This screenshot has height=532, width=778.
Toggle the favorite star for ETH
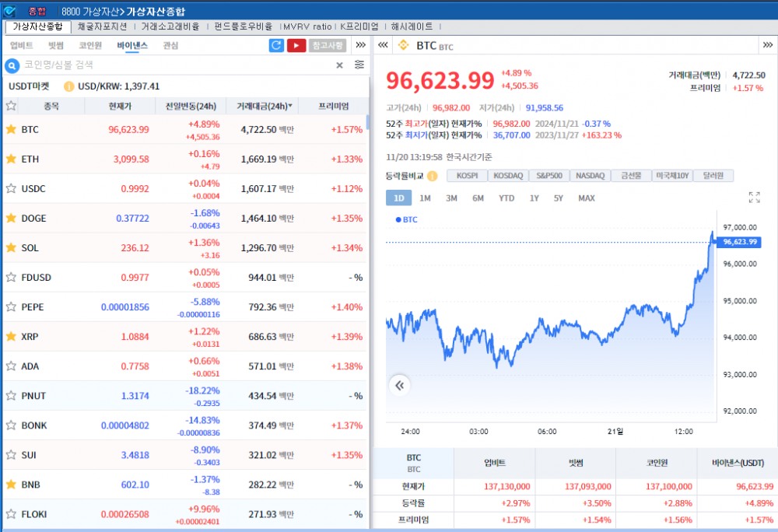(x=12, y=159)
